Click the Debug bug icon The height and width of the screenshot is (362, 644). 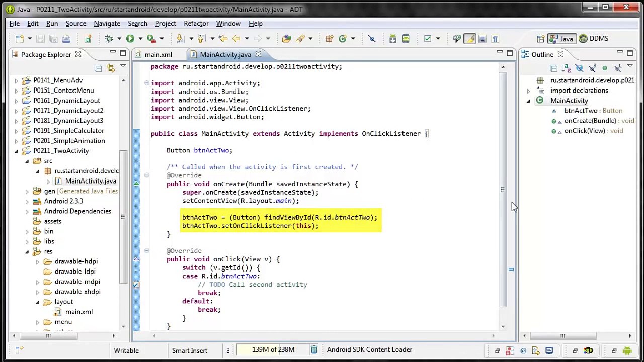pos(109,39)
